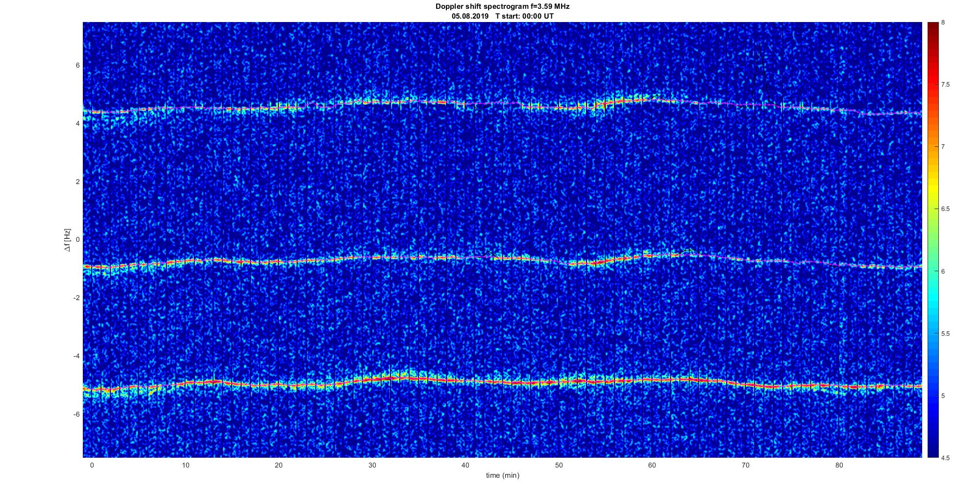Click time-axis tick label '60'
980x491 pixels.
pos(652,465)
